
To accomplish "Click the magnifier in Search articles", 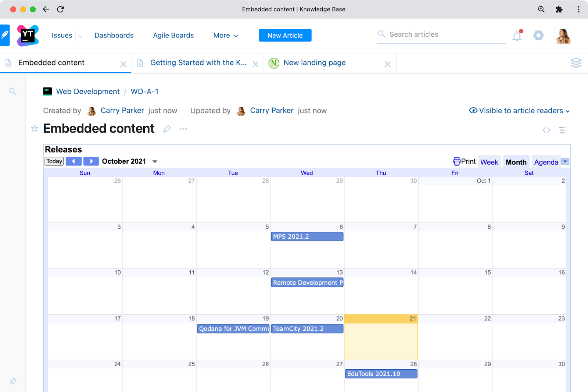I will [381, 34].
